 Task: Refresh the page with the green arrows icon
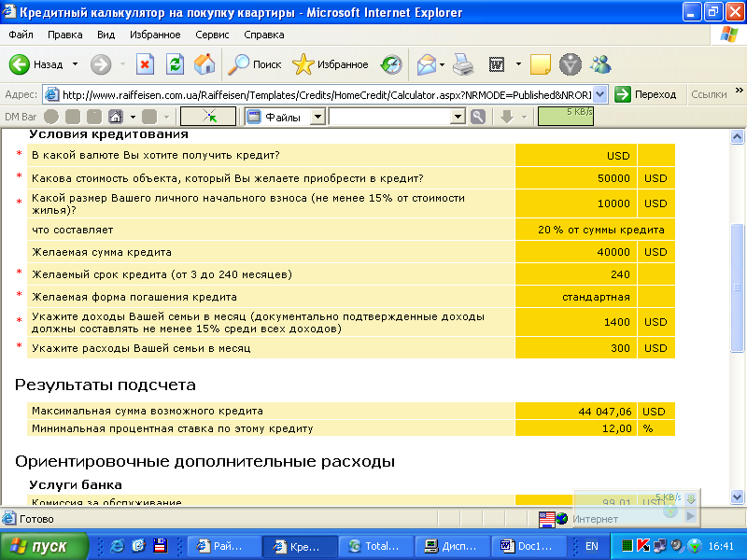pos(175,64)
